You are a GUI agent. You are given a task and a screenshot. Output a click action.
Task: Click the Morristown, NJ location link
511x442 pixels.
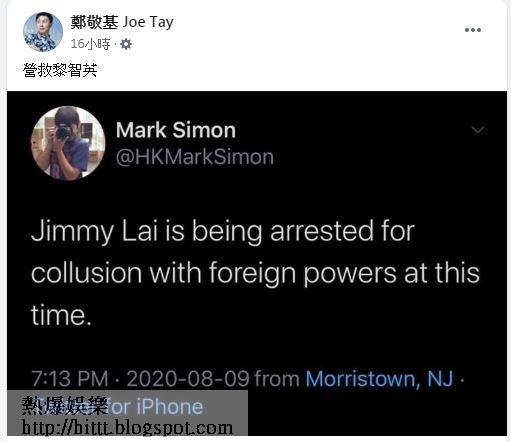pos(379,379)
